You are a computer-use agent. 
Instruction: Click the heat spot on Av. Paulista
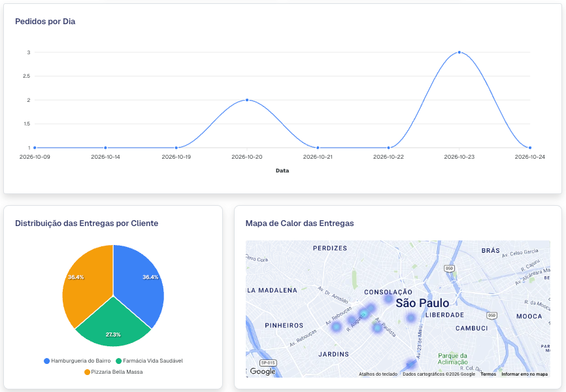tap(377, 328)
